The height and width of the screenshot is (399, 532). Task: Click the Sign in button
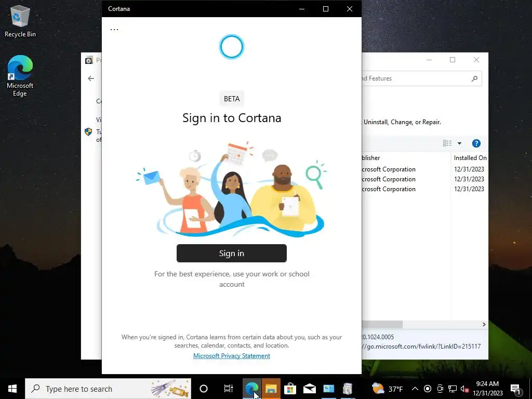click(x=231, y=253)
